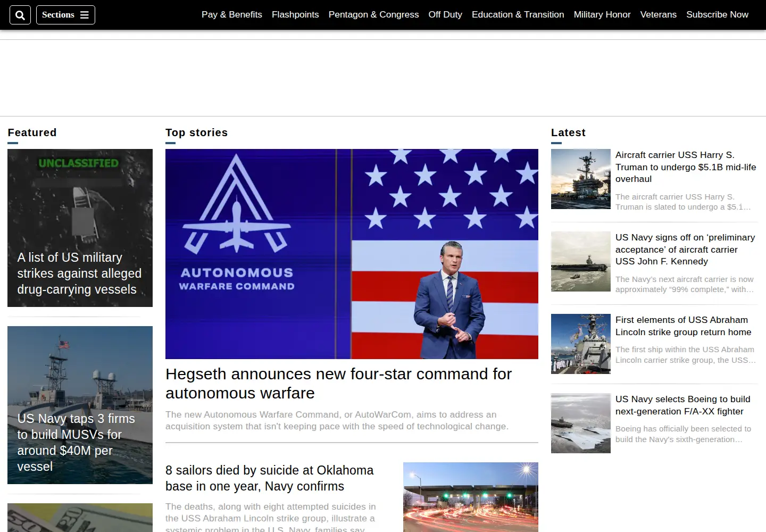Go to Pay & Benefits
Viewport: 766px width, 532px height.
coord(232,15)
